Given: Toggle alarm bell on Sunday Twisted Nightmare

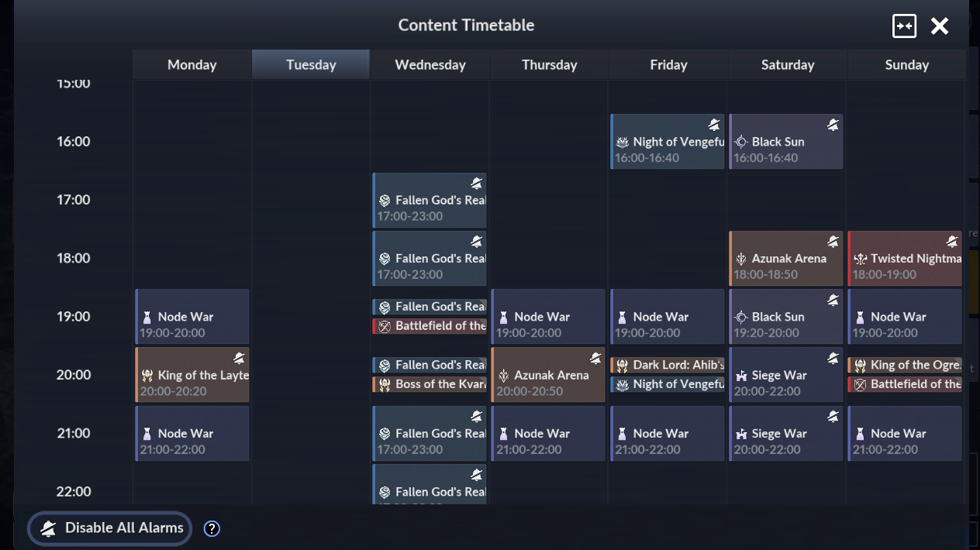Looking at the screenshot, I should (x=952, y=242).
